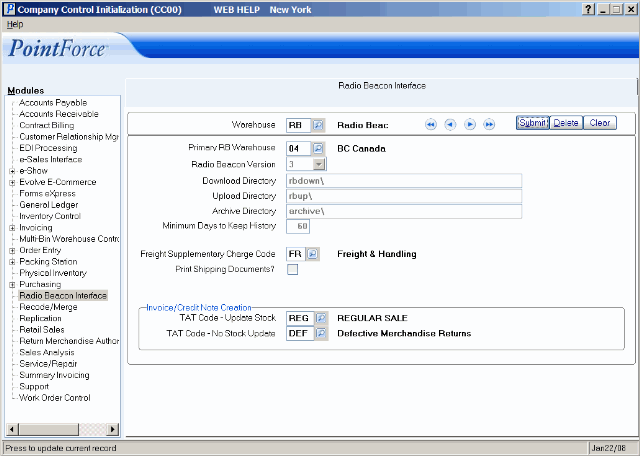The image size is (640, 456).
Task: Expand the Invoicing module node
Action: [x=12, y=228]
